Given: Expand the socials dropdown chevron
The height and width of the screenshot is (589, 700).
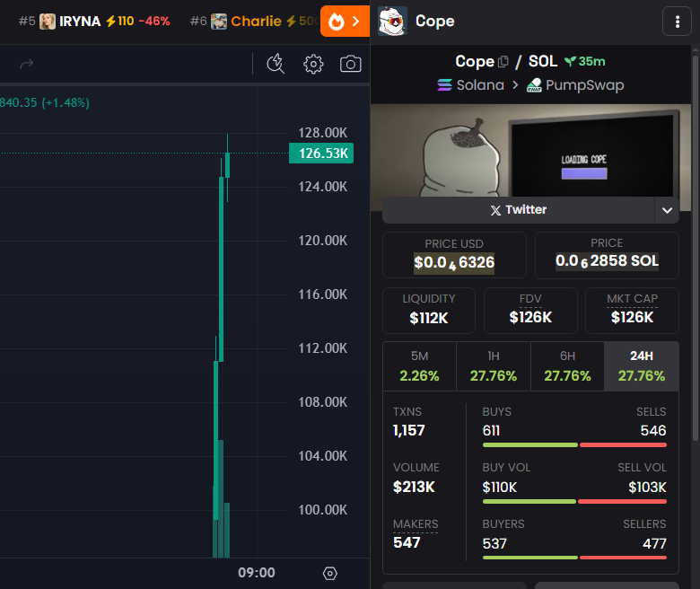Looking at the screenshot, I should coord(667,210).
